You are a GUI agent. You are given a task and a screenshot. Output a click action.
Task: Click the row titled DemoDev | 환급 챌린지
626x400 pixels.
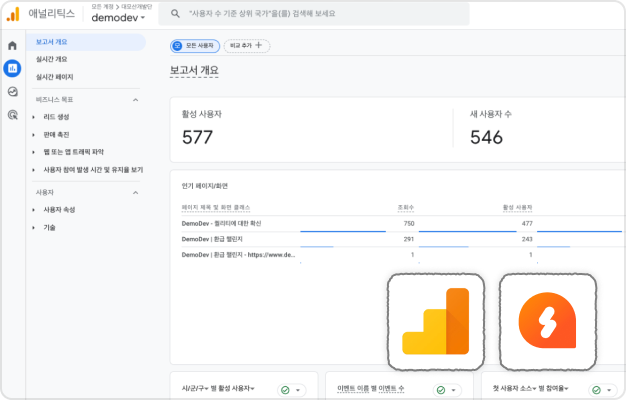pos(212,239)
